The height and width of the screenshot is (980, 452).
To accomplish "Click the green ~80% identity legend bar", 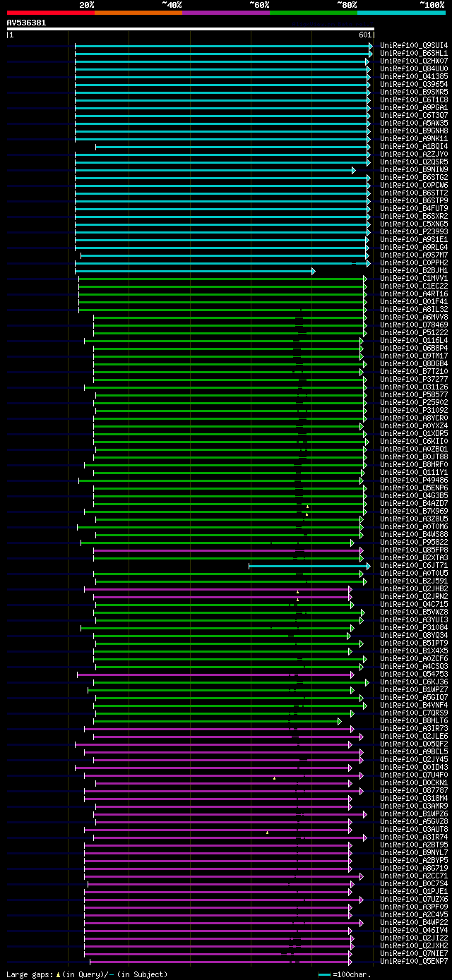I will [313, 13].
